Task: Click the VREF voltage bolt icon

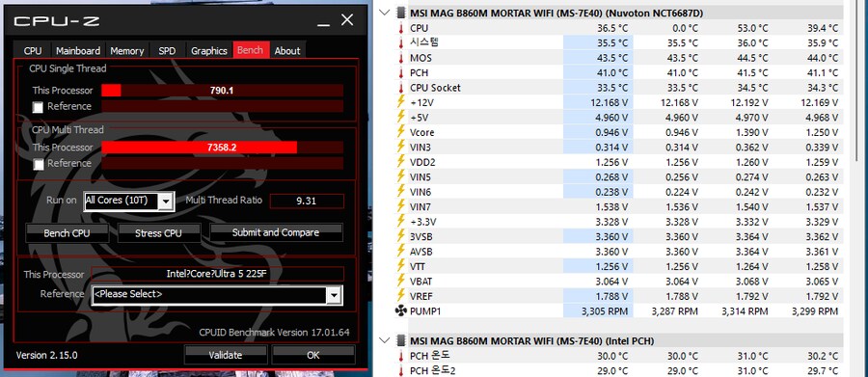Action: tap(401, 296)
